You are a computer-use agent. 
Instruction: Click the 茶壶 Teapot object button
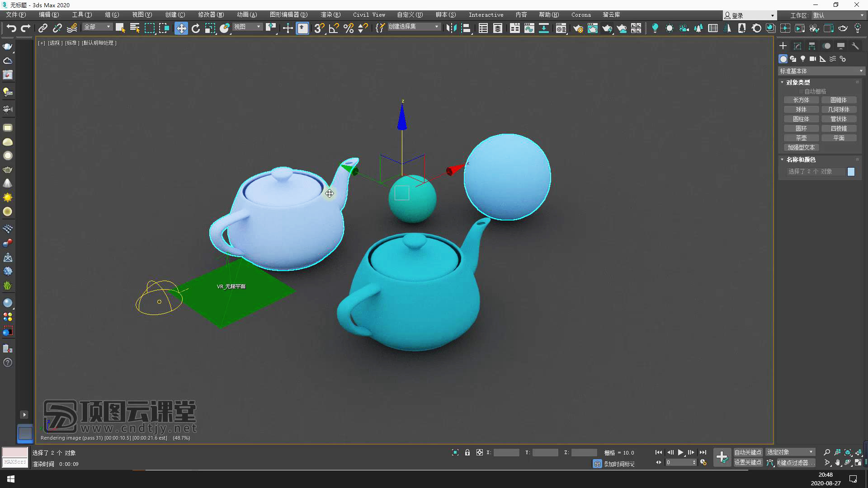pos(801,138)
